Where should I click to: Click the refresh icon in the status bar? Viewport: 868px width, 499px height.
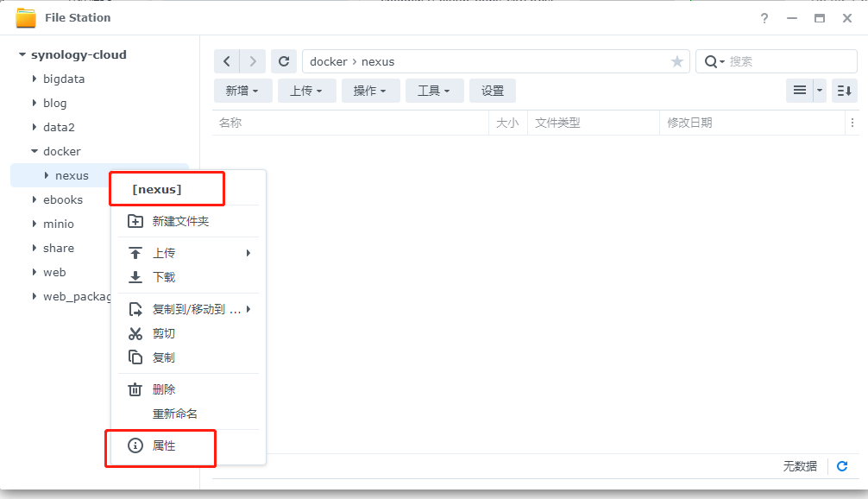point(842,465)
